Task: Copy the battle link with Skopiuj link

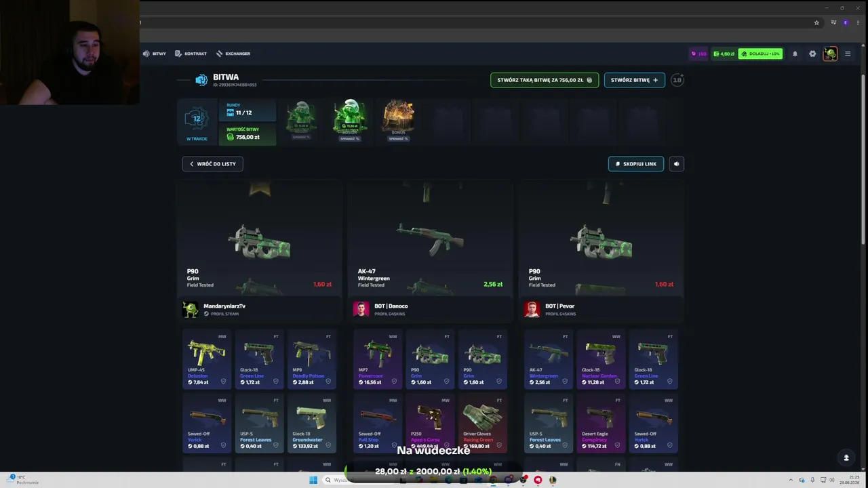Action: point(636,164)
